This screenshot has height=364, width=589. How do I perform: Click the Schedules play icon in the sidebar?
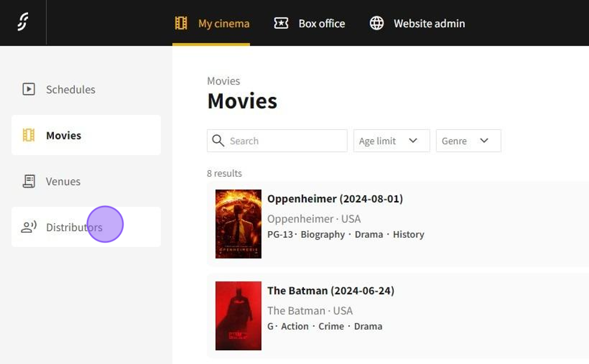(x=29, y=89)
